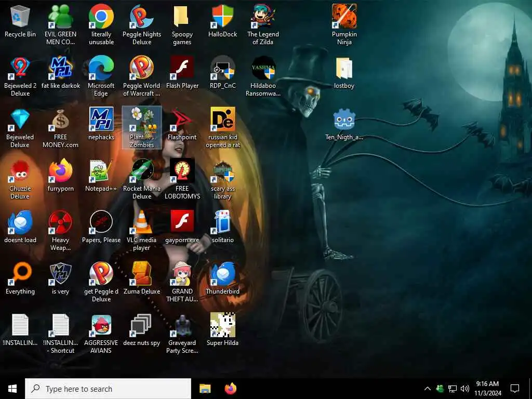The height and width of the screenshot is (399, 532).
Task: Select The Legend of Zilda icon
Action: click(x=263, y=24)
